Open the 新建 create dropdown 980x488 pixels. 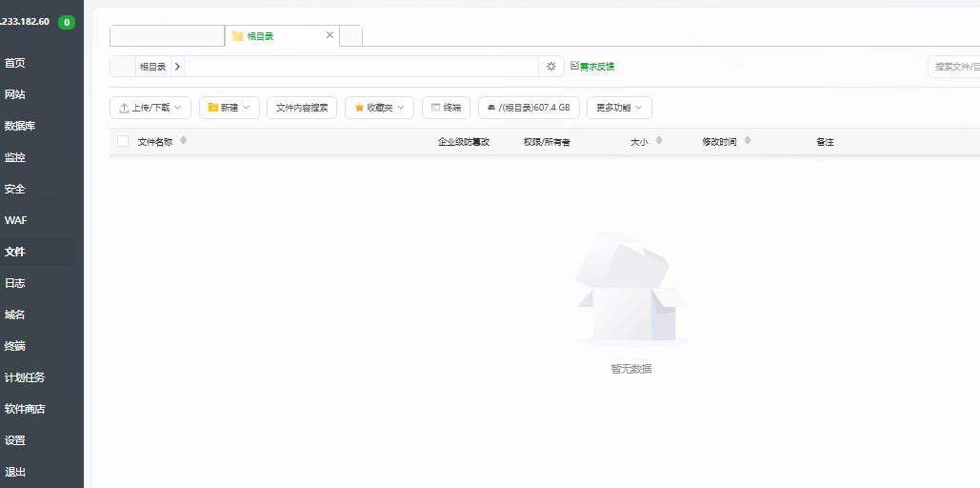[x=230, y=108]
